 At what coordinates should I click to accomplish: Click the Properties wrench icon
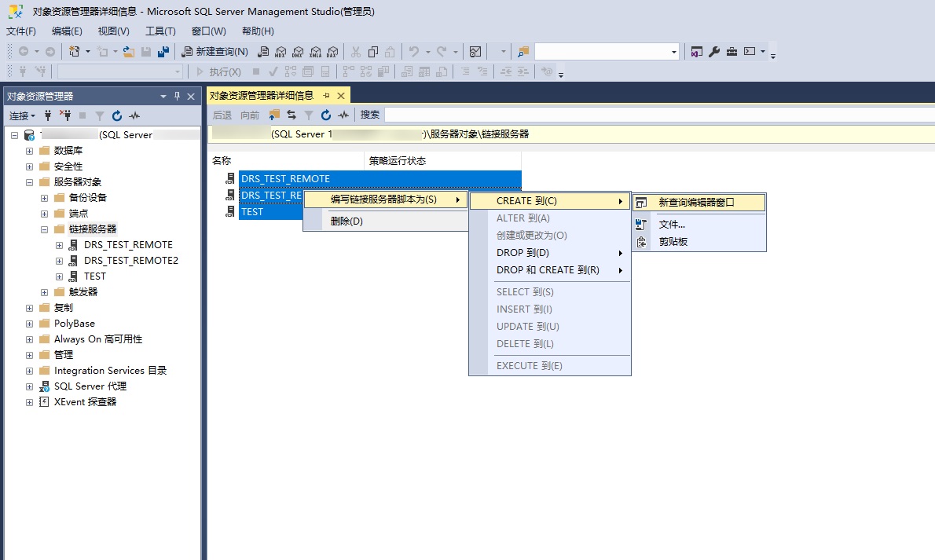pyautogui.click(x=713, y=52)
